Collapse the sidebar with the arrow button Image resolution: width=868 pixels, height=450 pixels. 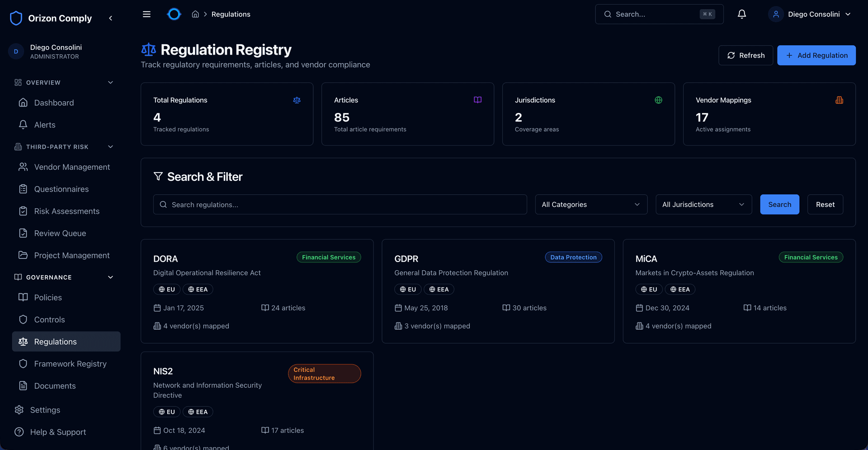click(111, 18)
